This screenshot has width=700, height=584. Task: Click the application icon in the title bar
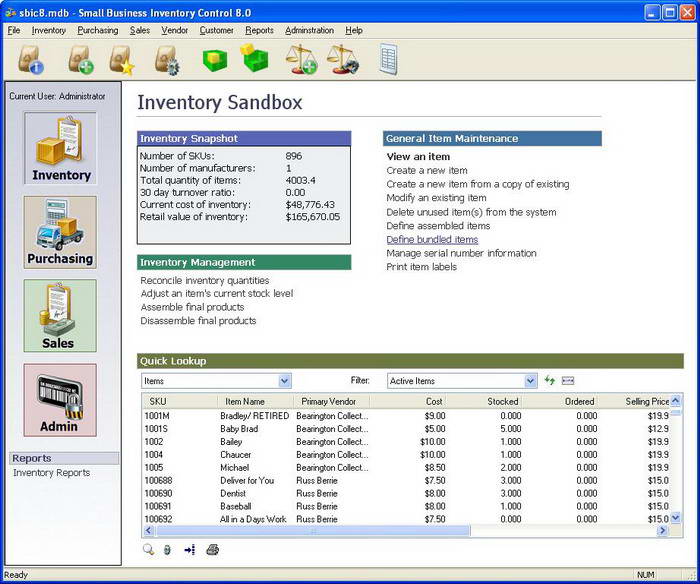coord(10,13)
